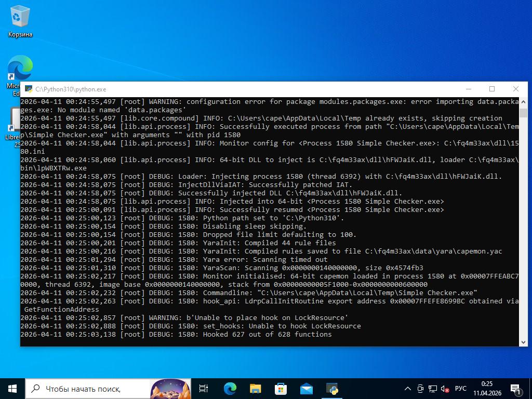This screenshot has width=532, height=399.
Task: Maximize the python.exe console window
Action: (x=492, y=89)
